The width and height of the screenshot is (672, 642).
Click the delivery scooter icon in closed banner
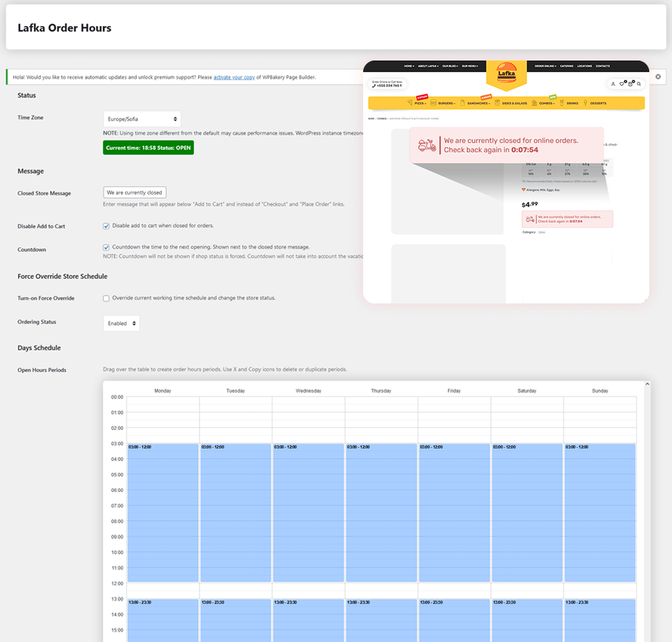(427, 145)
